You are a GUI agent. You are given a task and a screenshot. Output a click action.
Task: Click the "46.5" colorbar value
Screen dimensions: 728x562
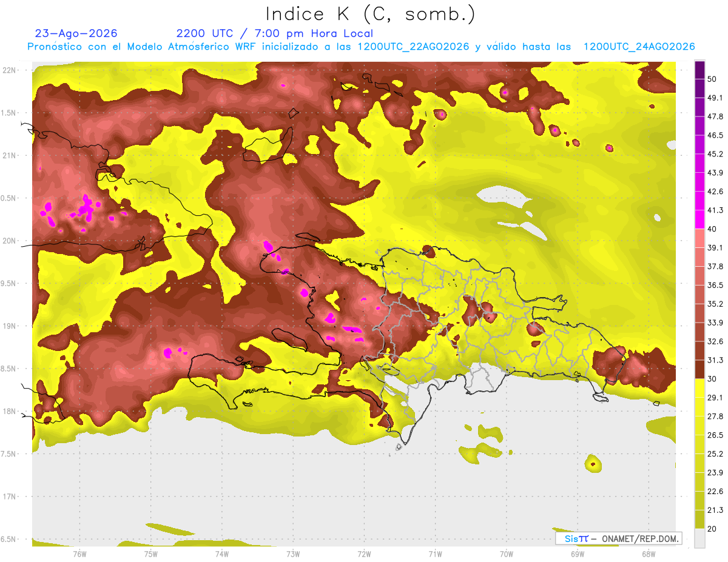pos(715,135)
